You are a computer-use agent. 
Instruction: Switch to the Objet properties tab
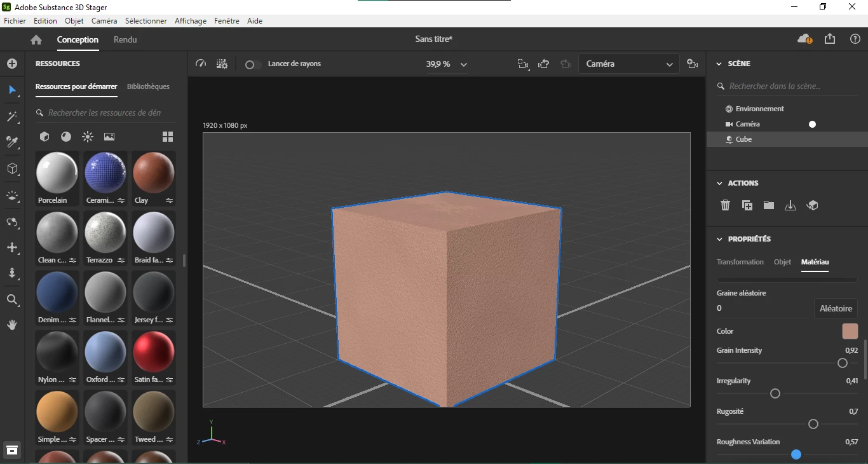[x=782, y=262]
